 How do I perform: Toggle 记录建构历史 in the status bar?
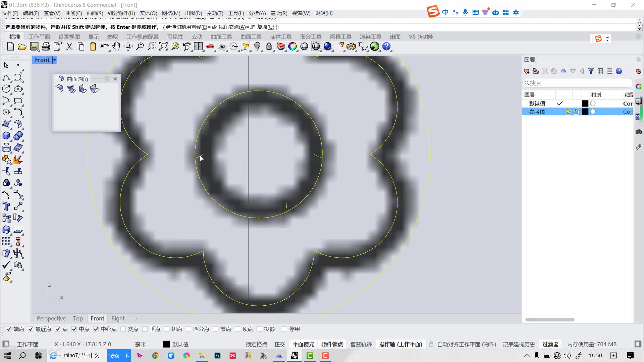[519, 344]
